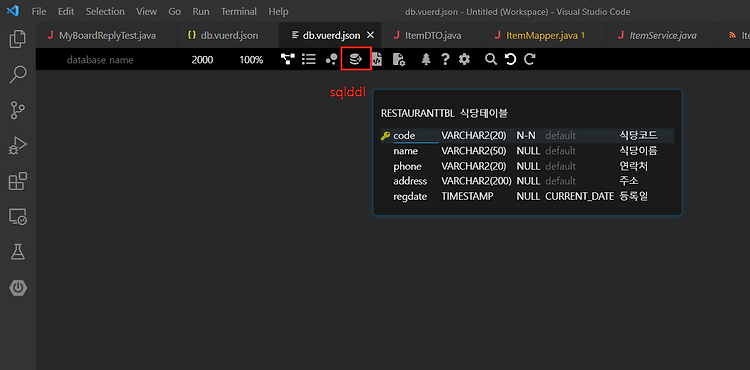Open ERD settings gear icon
Viewport: 750px width, 370px height.
tap(464, 59)
